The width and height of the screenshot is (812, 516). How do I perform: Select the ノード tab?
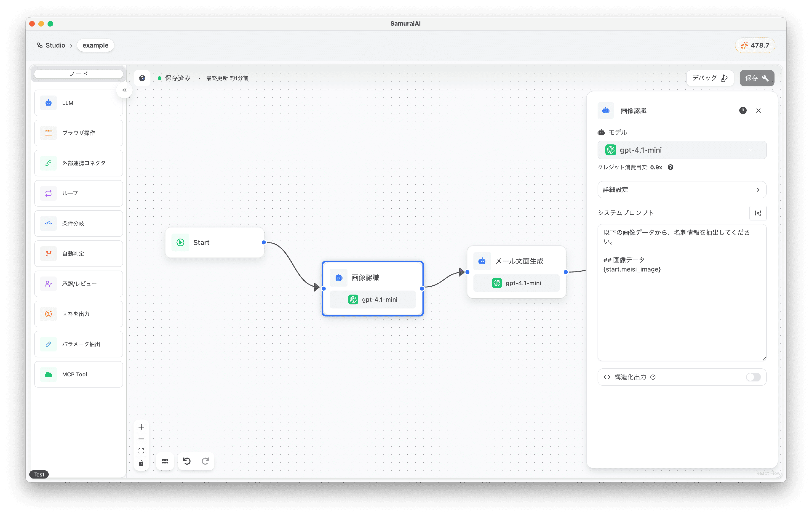79,74
